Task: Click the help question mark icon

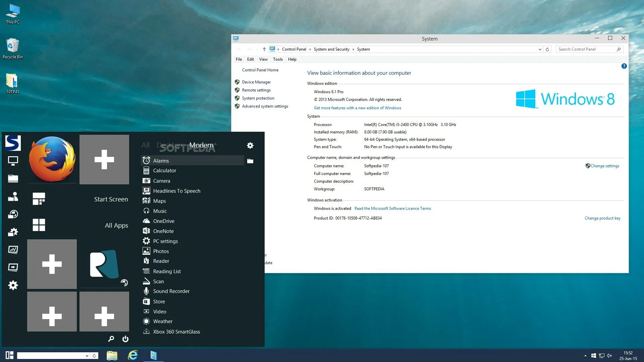Action: tap(624, 66)
